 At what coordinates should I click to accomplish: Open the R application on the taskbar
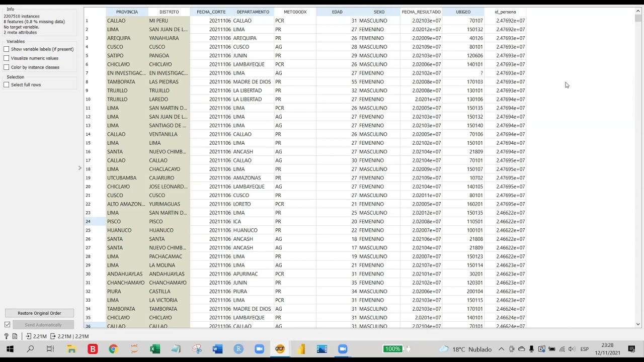[238, 349]
